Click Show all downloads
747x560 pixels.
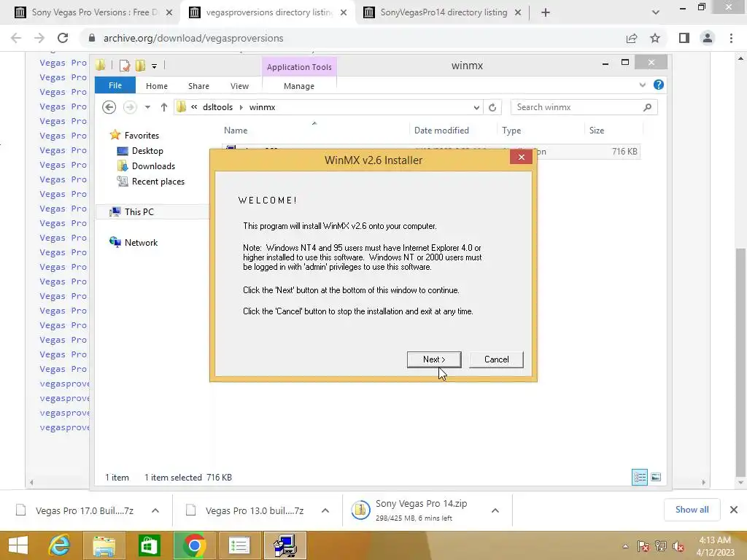point(692,510)
